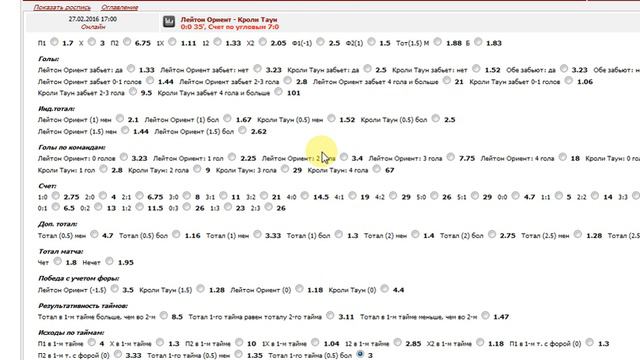Choose Кроли Таун: 4 гола at 67
Image resolution: width=640 pixels, height=360 pixels.
pyautogui.click(x=376, y=169)
